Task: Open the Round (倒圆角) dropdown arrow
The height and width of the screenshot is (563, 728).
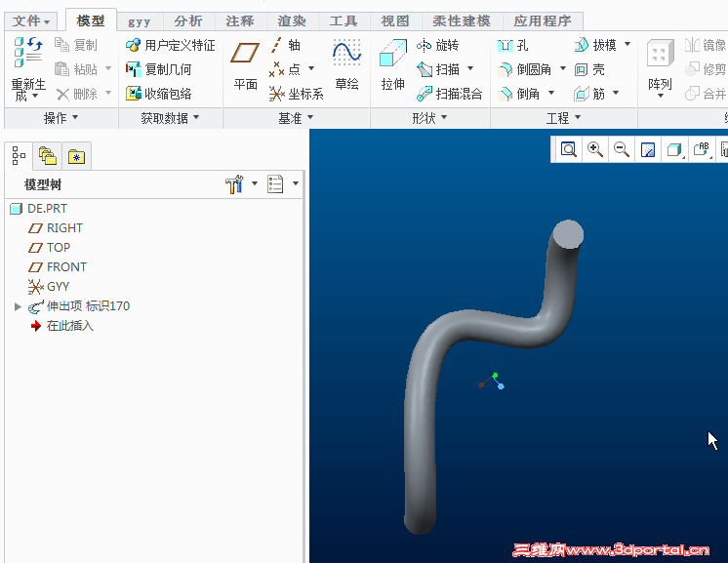Action: tap(563, 68)
